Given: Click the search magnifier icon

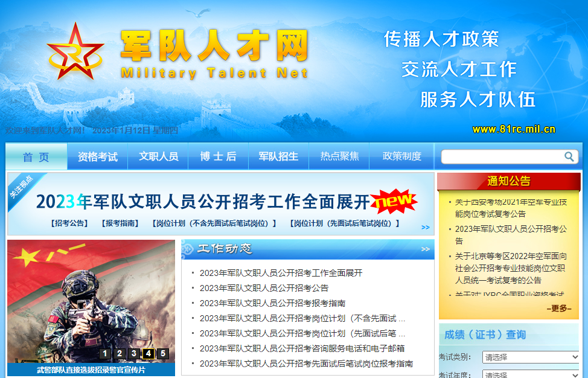Looking at the screenshot, I should coord(568,156).
